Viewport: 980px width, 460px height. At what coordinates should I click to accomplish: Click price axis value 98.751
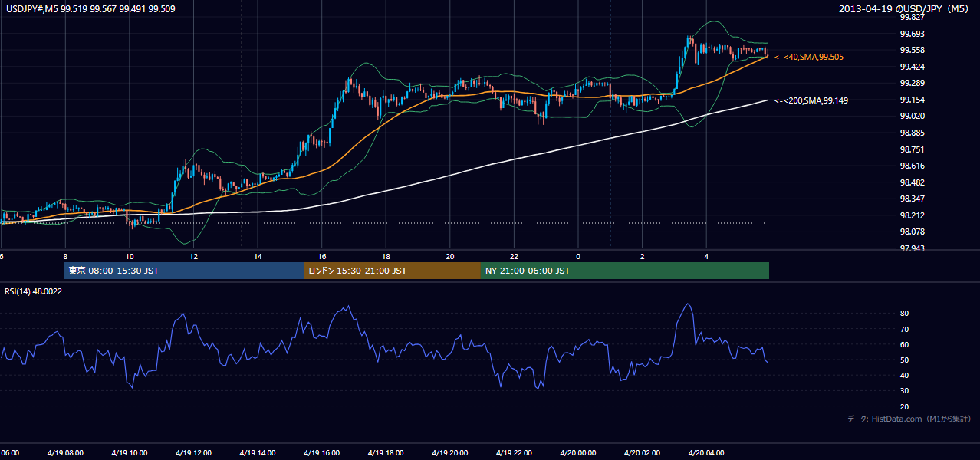pyautogui.click(x=911, y=149)
